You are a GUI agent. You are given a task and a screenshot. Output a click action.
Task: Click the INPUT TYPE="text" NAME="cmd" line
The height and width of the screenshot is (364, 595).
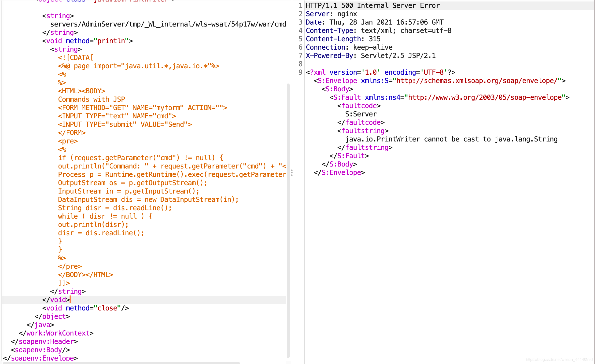(117, 116)
